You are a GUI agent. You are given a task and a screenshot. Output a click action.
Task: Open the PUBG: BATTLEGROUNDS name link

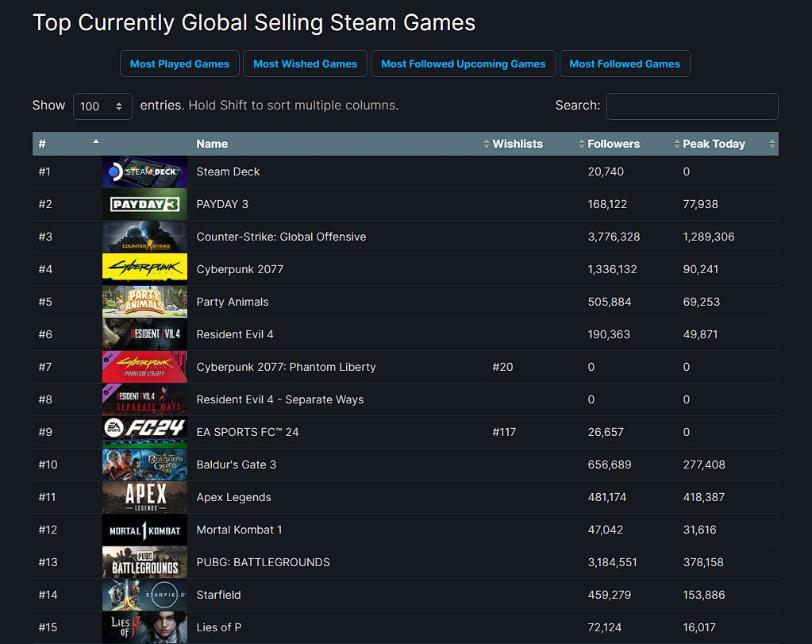[x=263, y=562]
